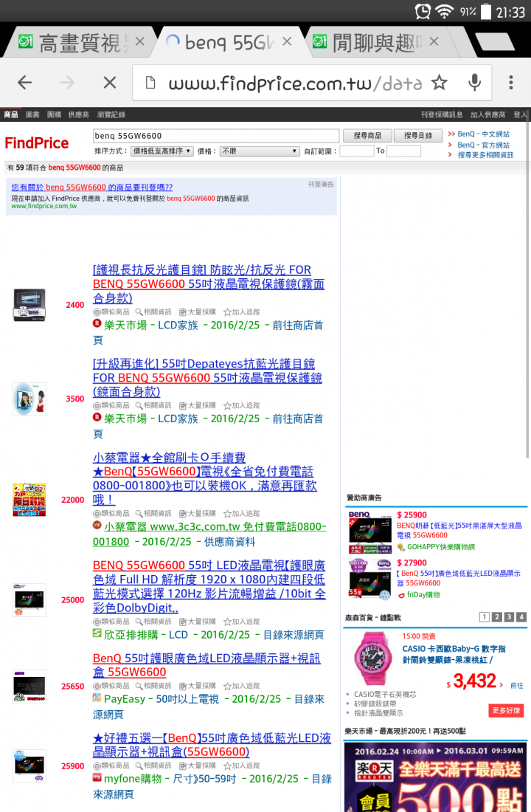The image size is (531, 812).
Task: Click the minimum custom price range field
Action: pos(357,151)
